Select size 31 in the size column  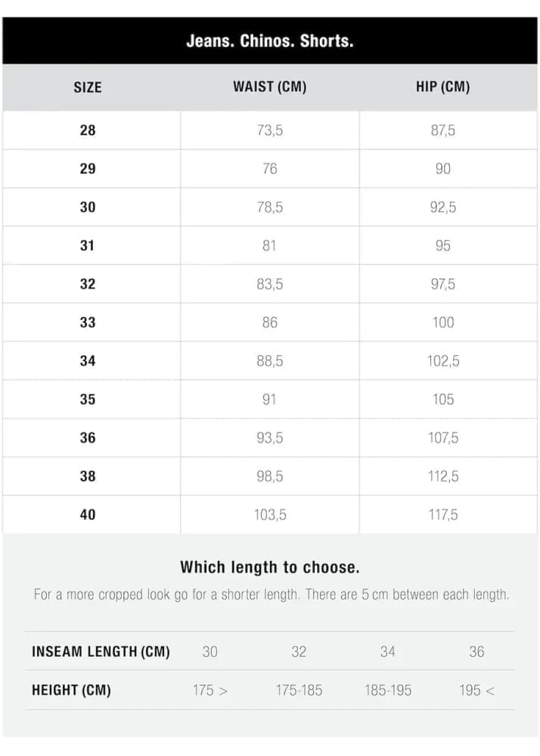coord(88,246)
